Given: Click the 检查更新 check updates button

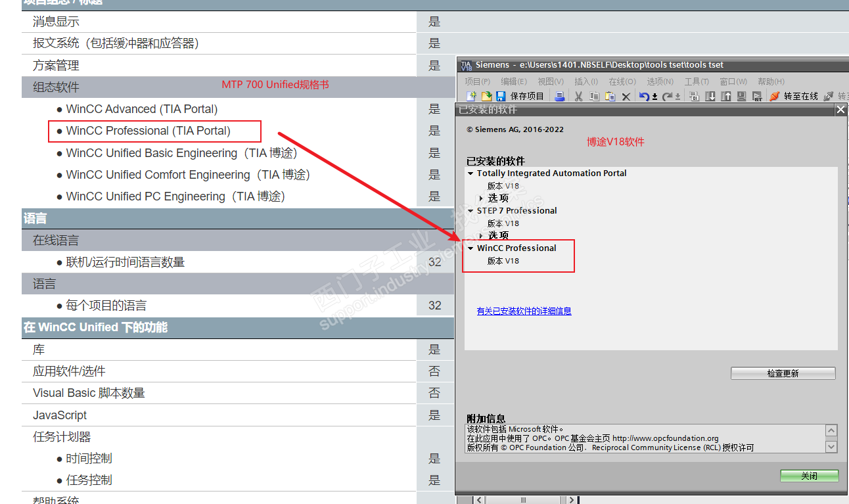Looking at the screenshot, I should tap(783, 373).
